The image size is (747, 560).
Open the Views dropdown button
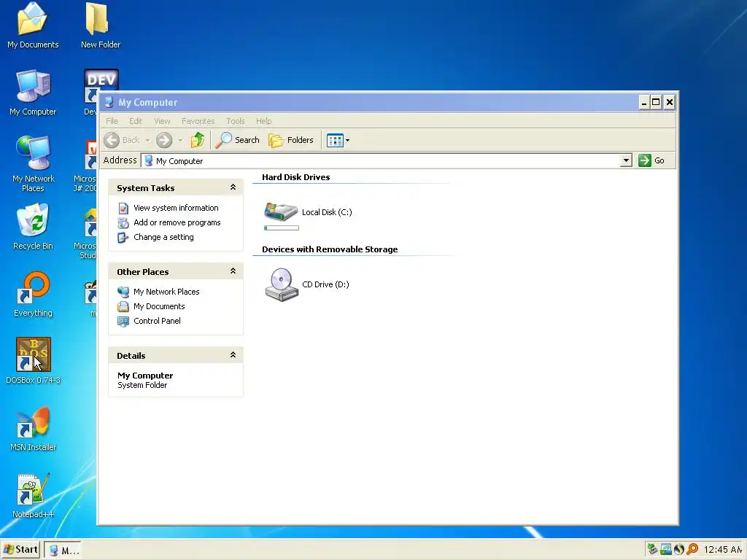click(x=338, y=140)
